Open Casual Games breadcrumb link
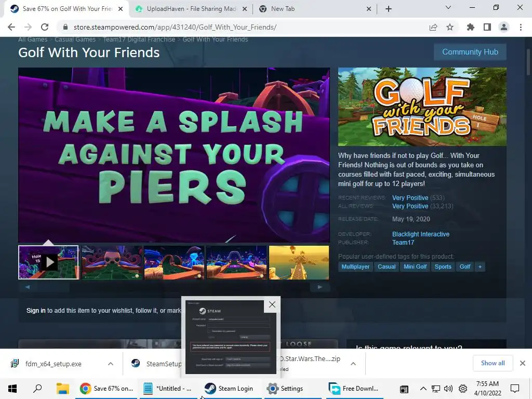532x399 pixels. coord(75,39)
